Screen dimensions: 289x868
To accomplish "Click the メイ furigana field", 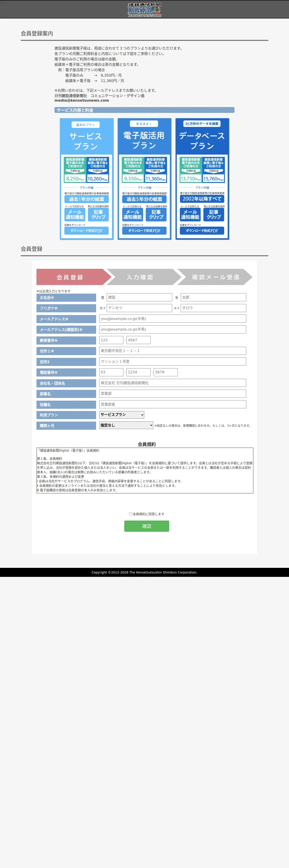I will [213, 308].
